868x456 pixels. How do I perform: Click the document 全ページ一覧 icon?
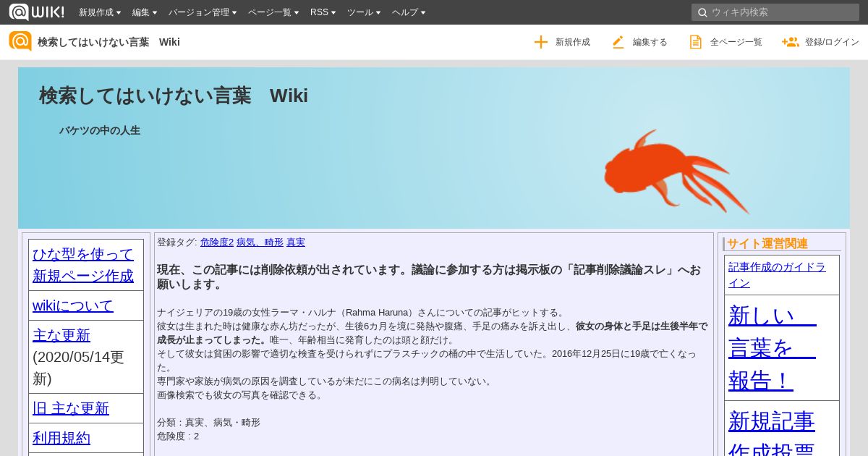[695, 42]
